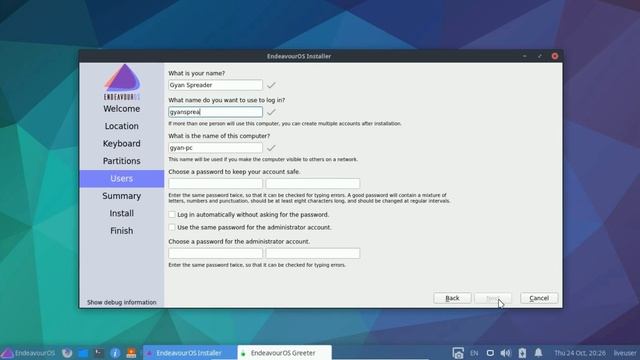Click the user password confirmation field
Image resolution: width=640 pixels, height=360 pixels.
[x=313, y=183]
